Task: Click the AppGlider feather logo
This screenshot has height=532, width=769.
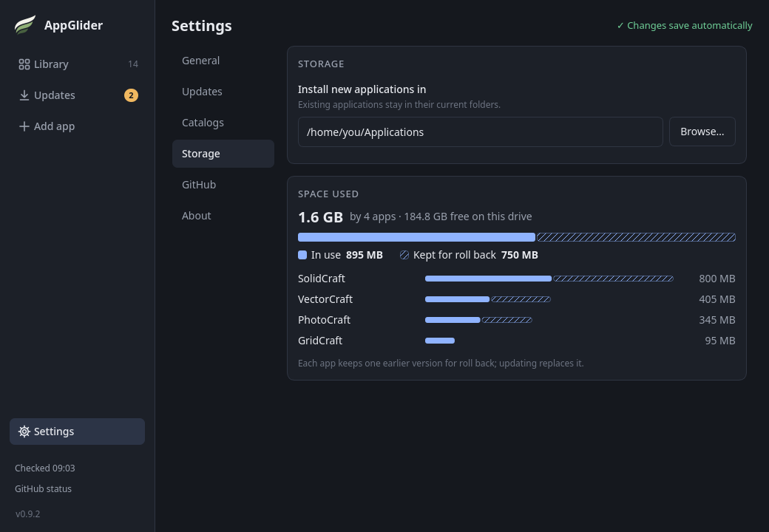Action: (x=25, y=25)
